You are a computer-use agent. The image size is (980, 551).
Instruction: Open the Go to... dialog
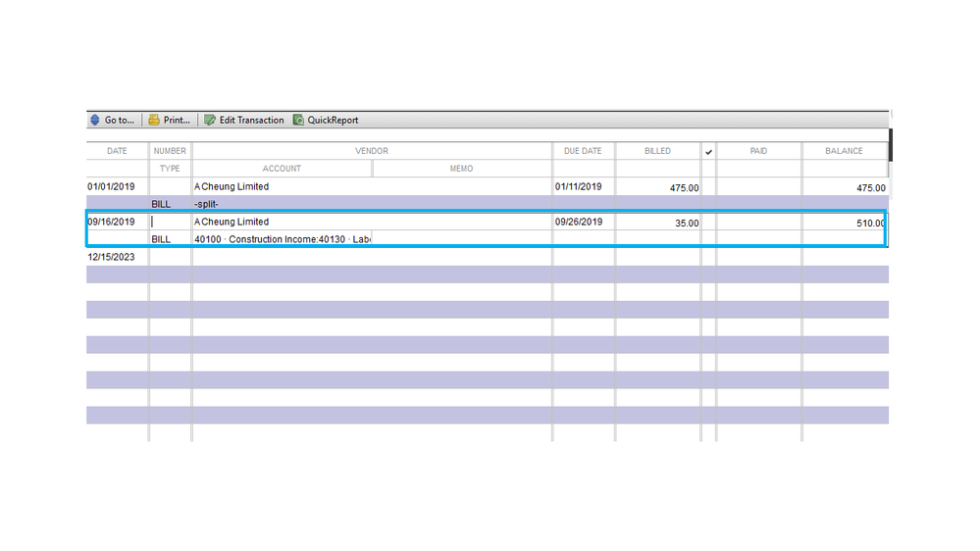[x=113, y=120]
